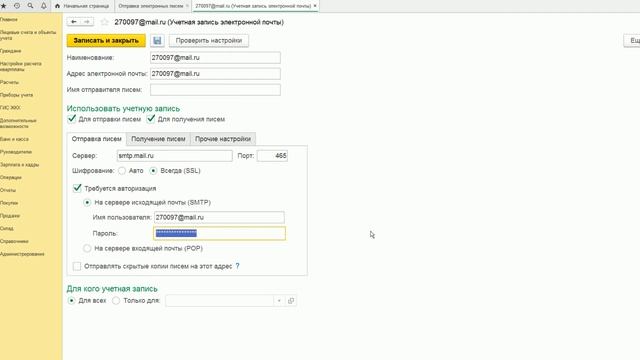Open the Склад section

click(x=7, y=229)
